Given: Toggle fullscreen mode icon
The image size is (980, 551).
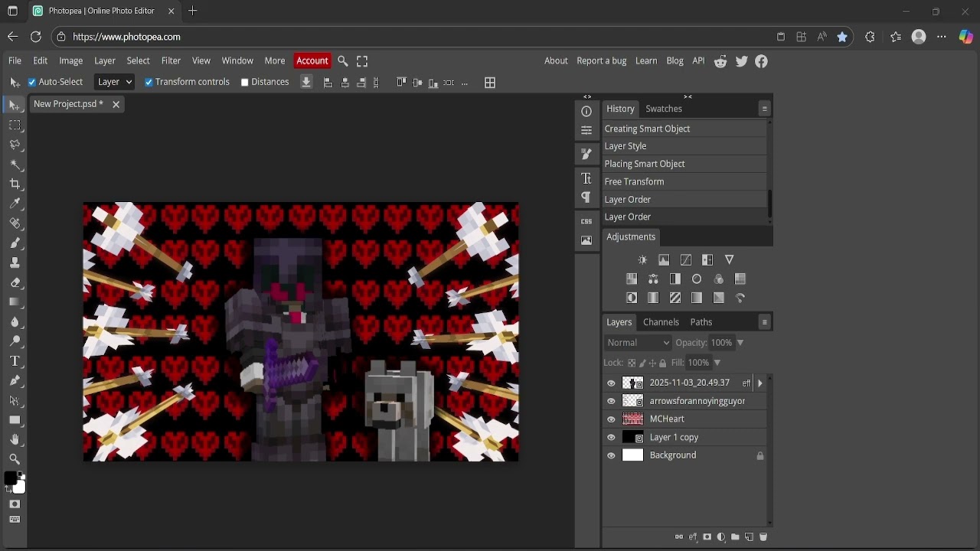Looking at the screenshot, I should pos(362,61).
